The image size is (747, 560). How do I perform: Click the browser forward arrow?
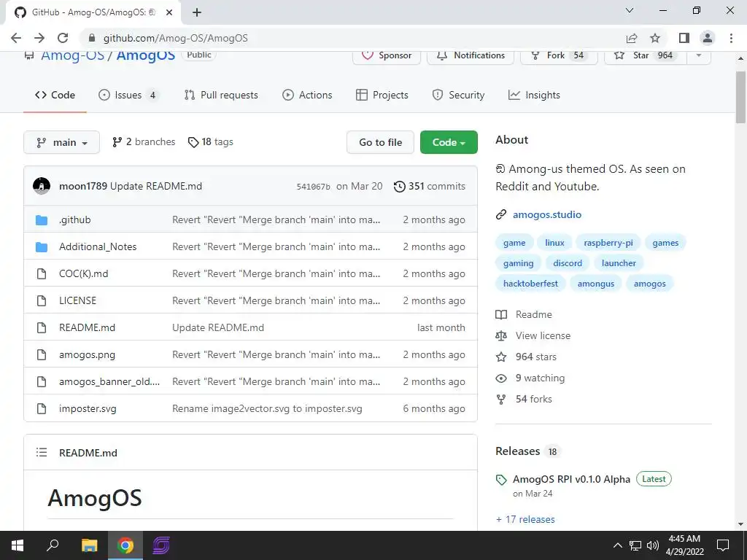click(x=39, y=38)
